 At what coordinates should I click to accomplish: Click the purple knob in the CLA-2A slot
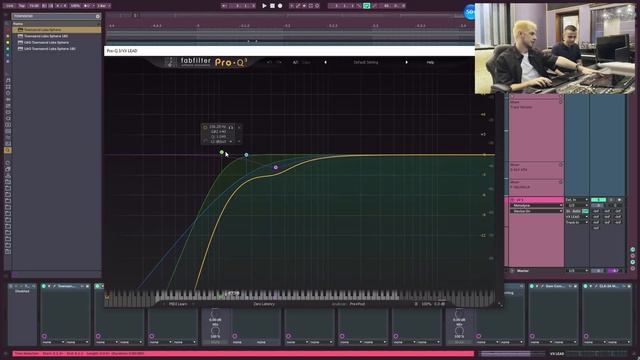click(x=586, y=336)
